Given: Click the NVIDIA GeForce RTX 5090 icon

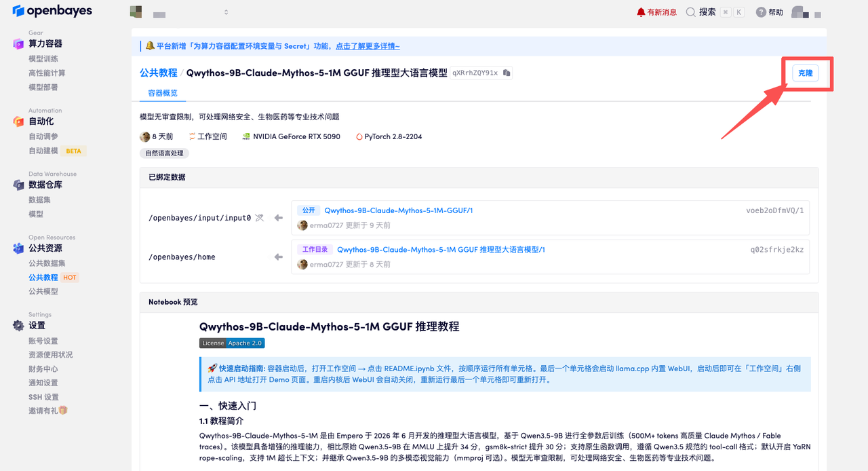Looking at the screenshot, I should pyautogui.click(x=246, y=136).
